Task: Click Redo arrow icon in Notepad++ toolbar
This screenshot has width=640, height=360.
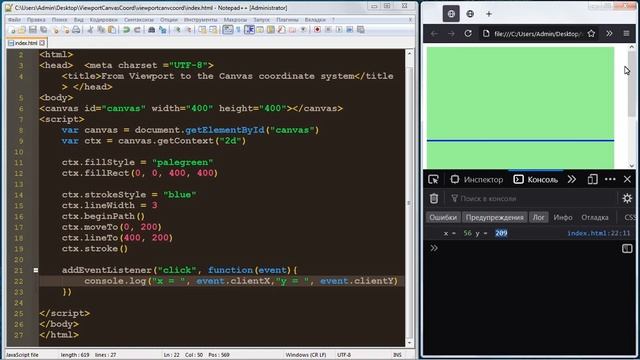Action: click(x=138, y=30)
